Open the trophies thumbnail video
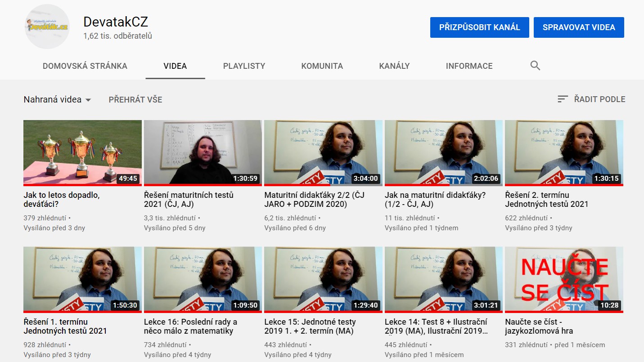 point(82,152)
